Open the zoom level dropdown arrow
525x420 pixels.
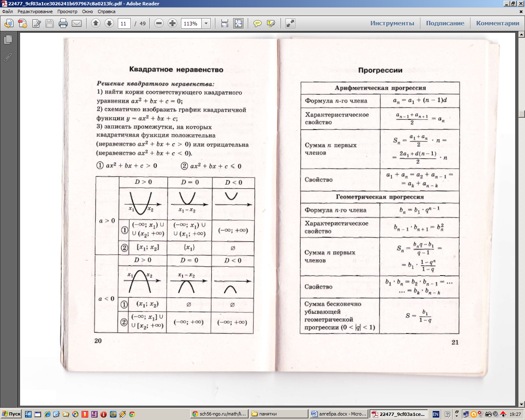coord(206,23)
